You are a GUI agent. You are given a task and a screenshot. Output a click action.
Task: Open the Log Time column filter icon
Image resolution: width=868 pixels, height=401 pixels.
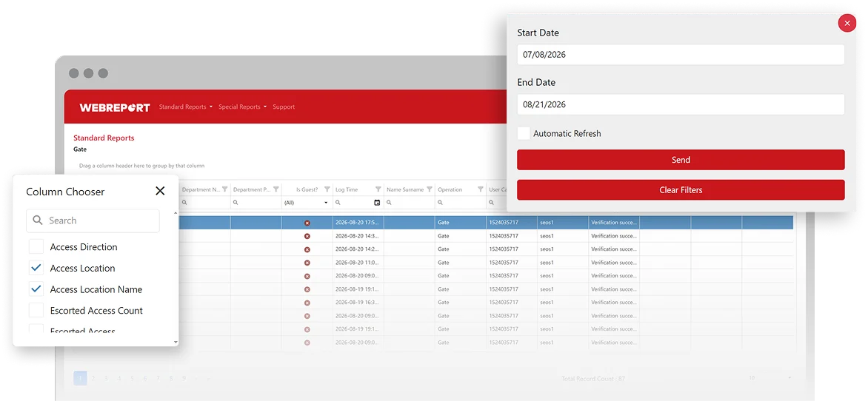pyautogui.click(x=378, y=189)
